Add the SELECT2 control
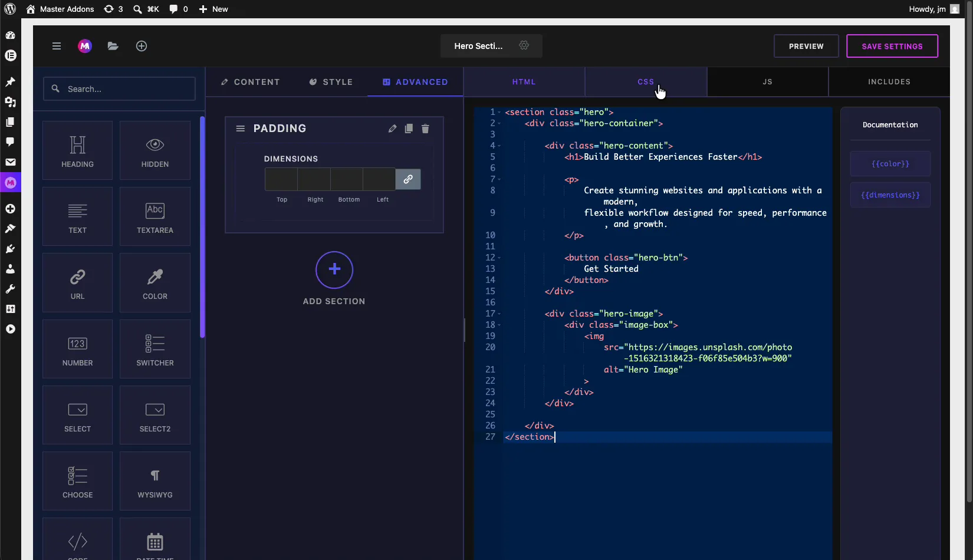 155,415
